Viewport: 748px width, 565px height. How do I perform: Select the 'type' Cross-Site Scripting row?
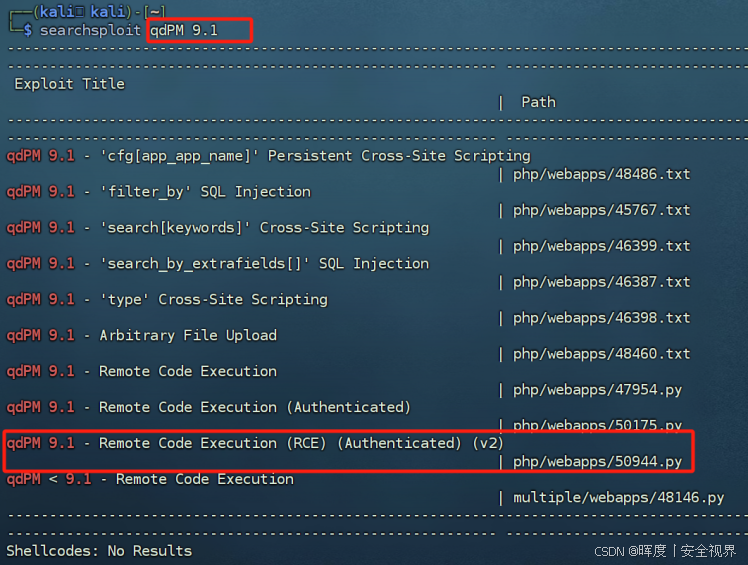tap(167, 300)
